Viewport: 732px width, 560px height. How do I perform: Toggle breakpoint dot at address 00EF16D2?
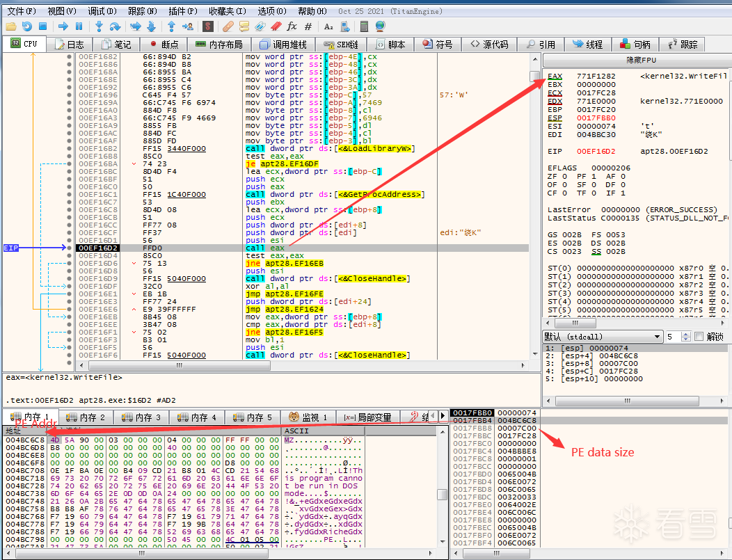coord(69,248)
